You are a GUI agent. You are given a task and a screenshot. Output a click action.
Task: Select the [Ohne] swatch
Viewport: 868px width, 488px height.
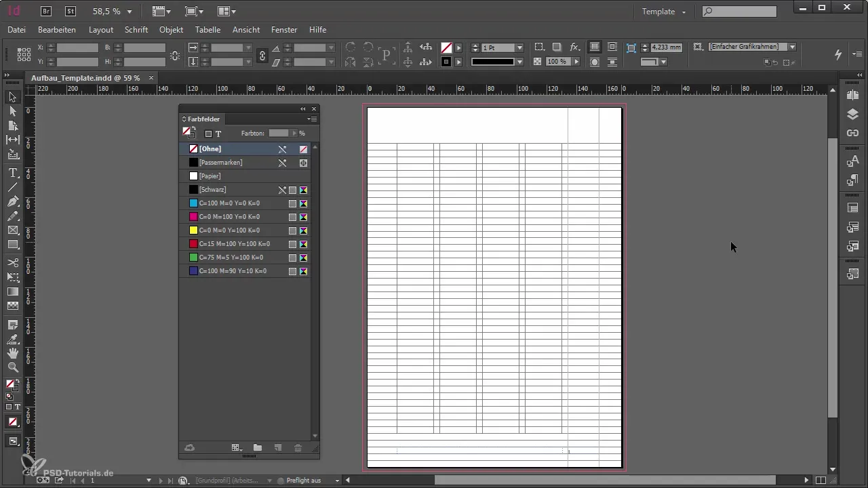click(x=245, y=148)
